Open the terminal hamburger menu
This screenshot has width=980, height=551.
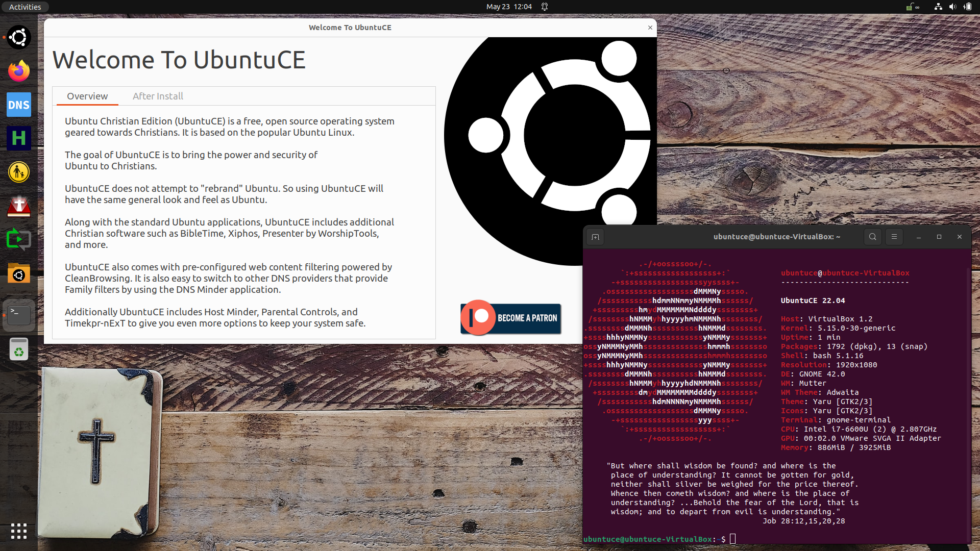coord(894,237)
